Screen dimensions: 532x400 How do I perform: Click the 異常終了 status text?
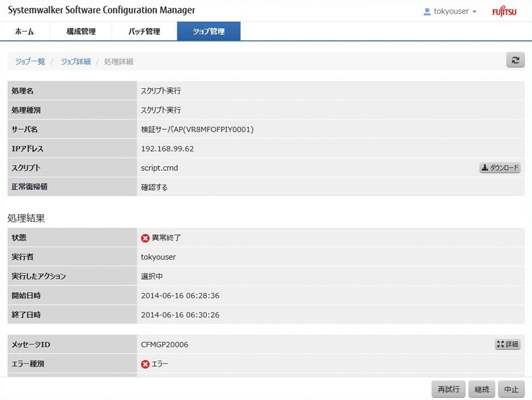coord(166,238)
